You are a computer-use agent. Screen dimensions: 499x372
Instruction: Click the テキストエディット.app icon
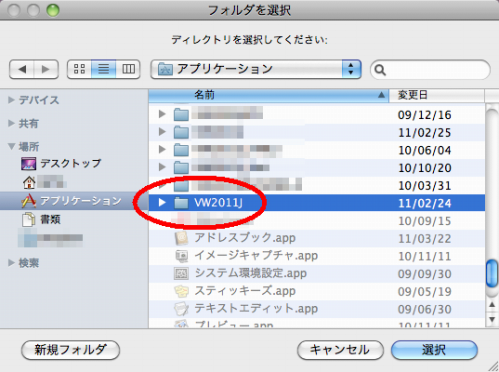tap(181, 309)
